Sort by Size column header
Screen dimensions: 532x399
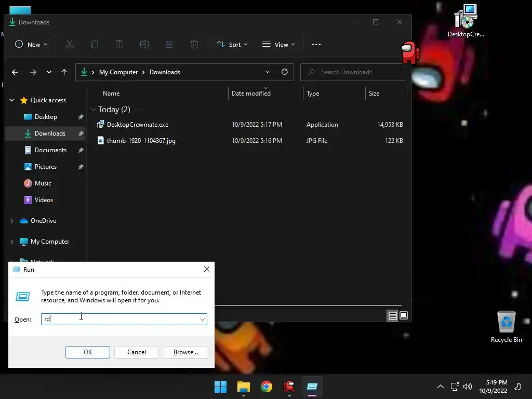(x=374, y=94)
